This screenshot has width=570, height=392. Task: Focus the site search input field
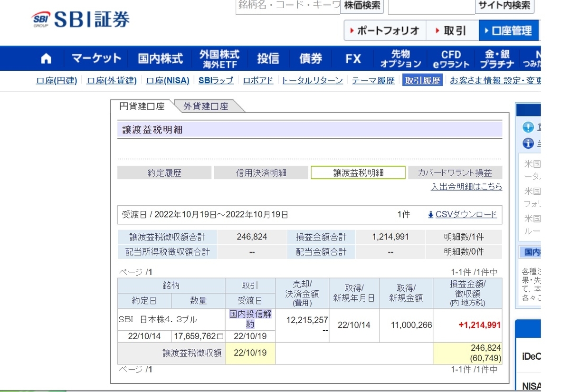431,6
